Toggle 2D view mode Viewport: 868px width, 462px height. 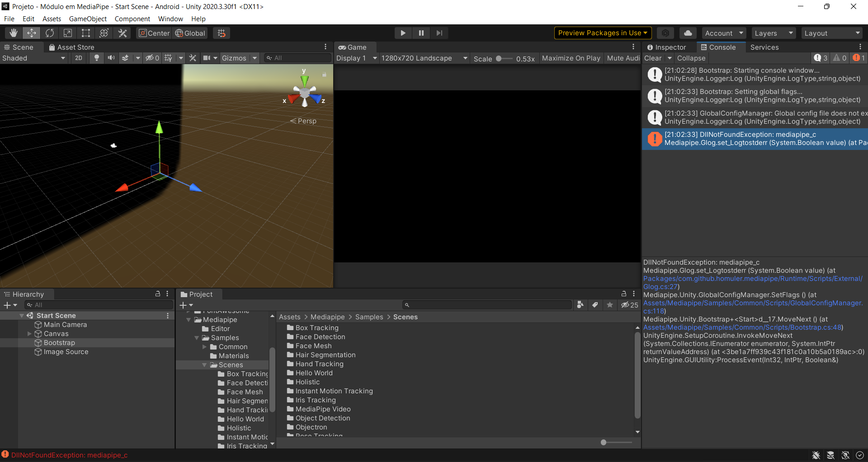pos(79,58)
